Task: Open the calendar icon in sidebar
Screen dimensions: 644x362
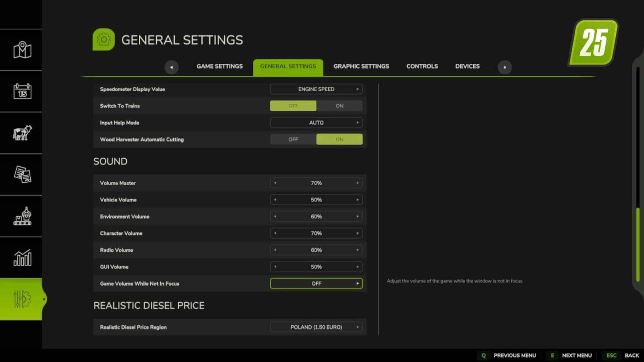Action: [x=22, y=91]
